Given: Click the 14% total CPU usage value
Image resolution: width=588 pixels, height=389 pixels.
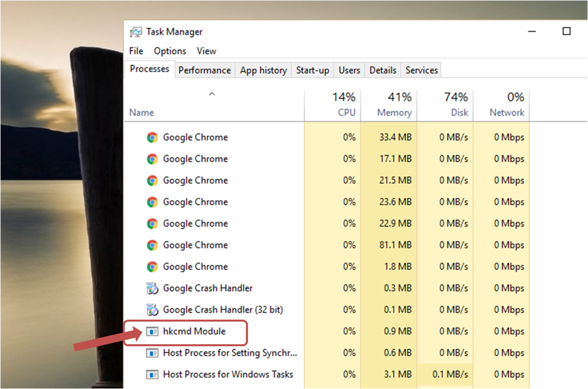Looking at the screenshot, I should point(343,98).
